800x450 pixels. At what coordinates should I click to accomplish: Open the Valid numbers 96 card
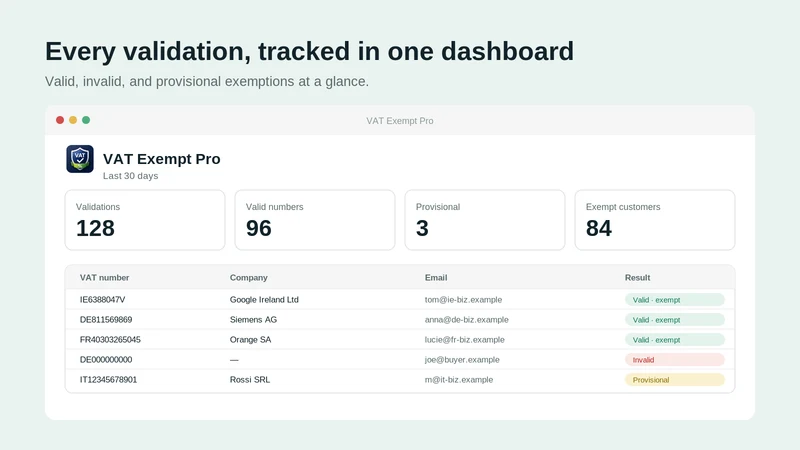point(315,220)
